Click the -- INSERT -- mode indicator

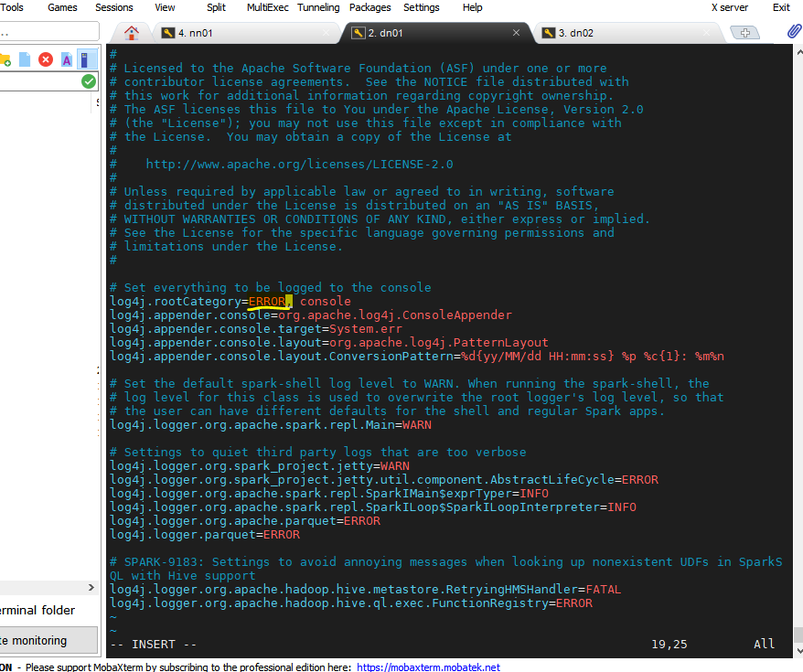tap(154, 645)
